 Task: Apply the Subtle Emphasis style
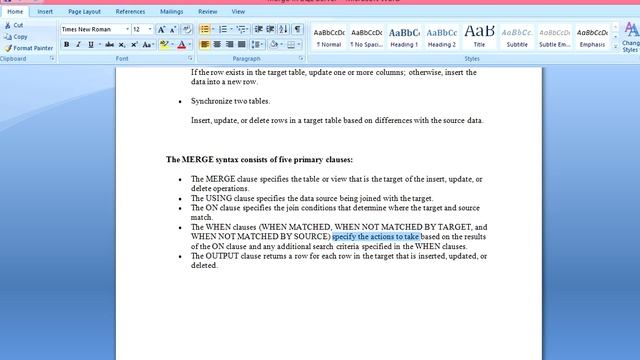[x=554, y=37]
